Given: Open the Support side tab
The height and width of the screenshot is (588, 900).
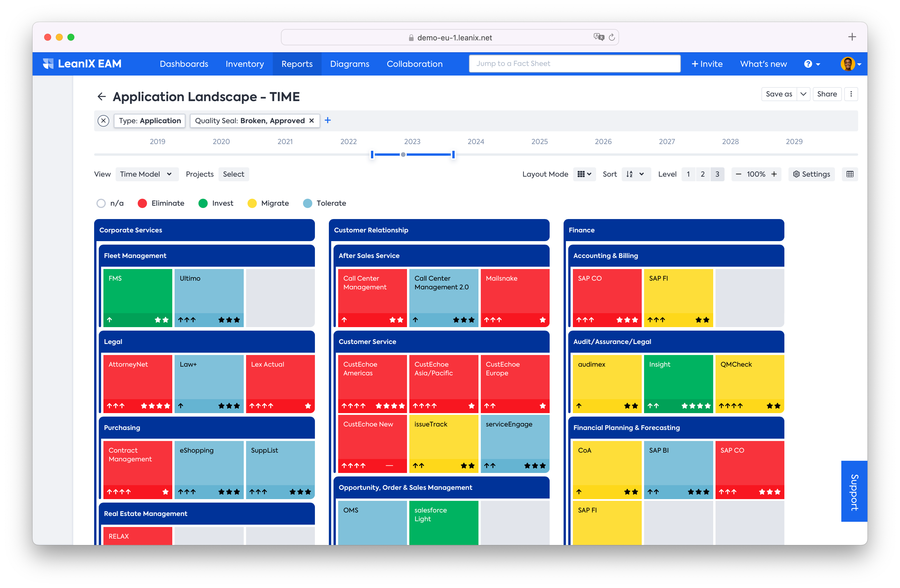Looking at the screenshot, I should point(854,491).
